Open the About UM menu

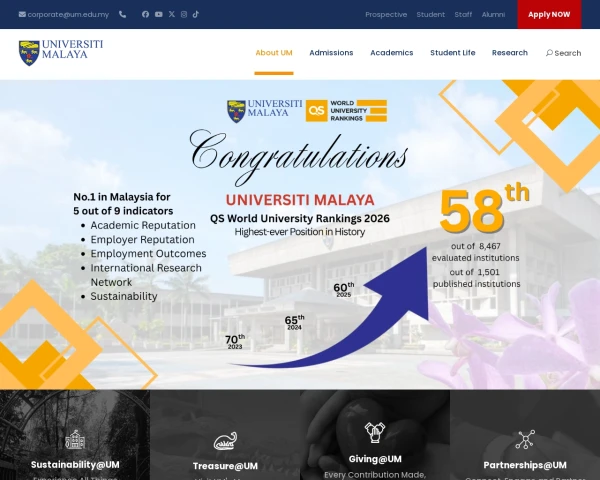pos(274,53)
